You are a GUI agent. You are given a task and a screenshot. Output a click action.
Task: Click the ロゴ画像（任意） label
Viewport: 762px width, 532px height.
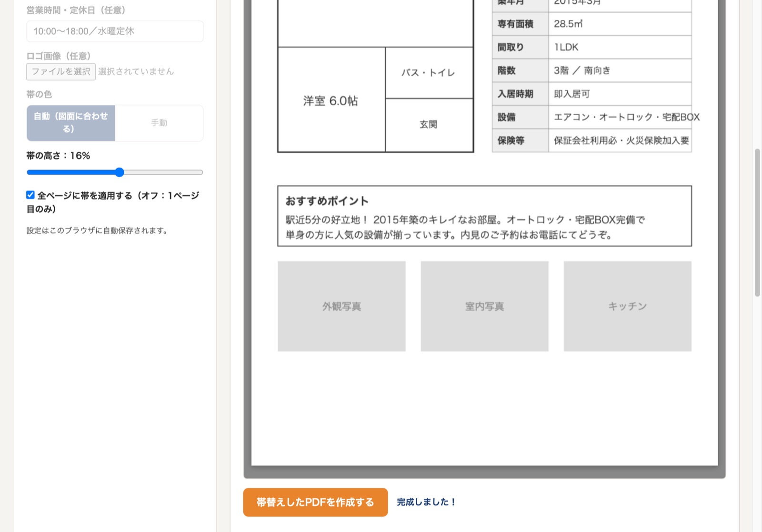pyautogui.click(x=59, y=56)
